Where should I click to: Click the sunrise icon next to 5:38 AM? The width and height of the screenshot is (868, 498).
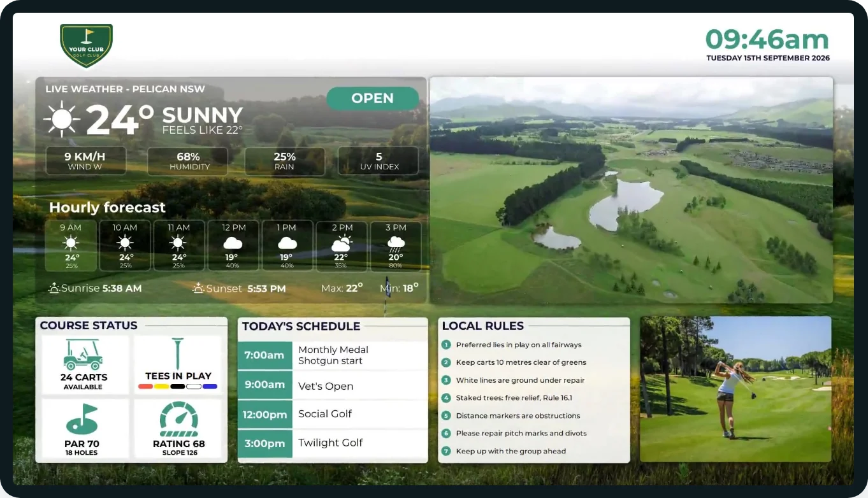click(x=54, y=288)
